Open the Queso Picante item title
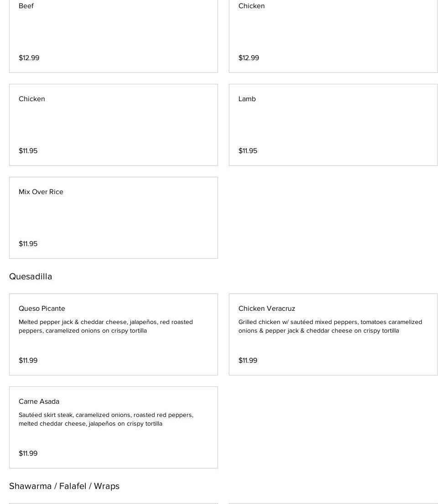This screenshot has height=504, width=440. click(42, 309)
